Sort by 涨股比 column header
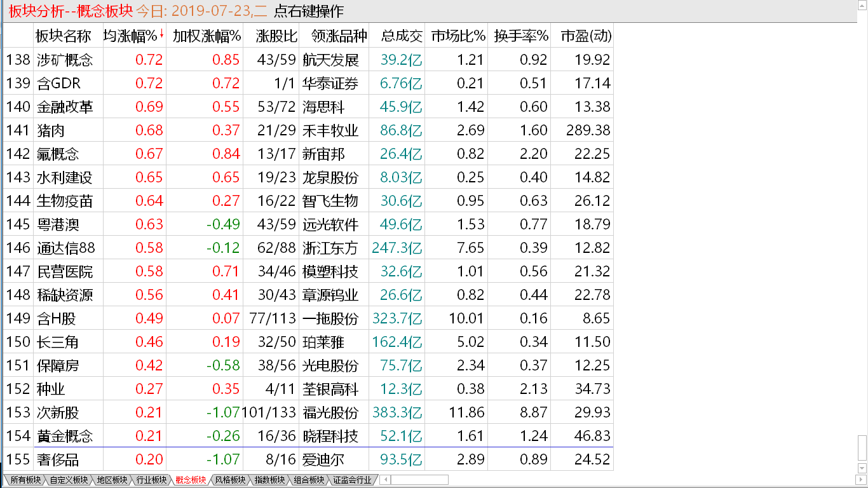Screen dimensions: 868x488 pyautogui.click(x=276, y=36)
